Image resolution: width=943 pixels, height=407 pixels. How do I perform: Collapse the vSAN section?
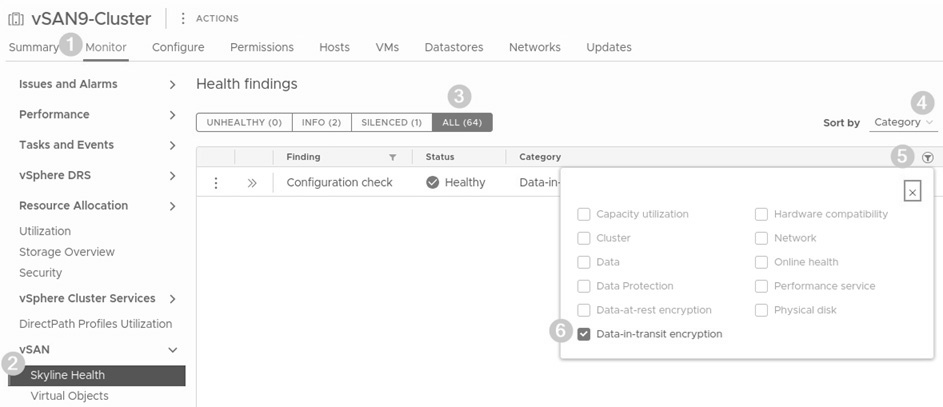[x=172, y=350]
